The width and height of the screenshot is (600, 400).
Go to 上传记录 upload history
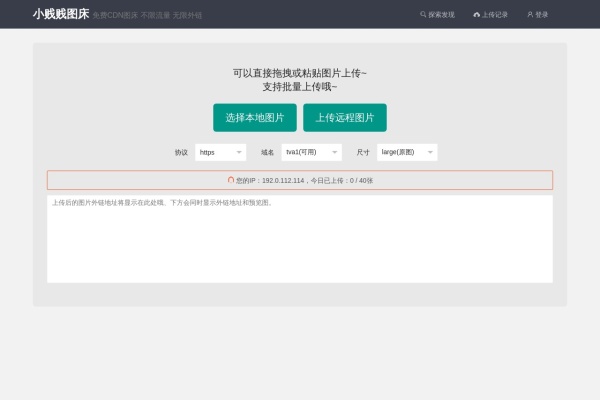click(x=494, y=15)
